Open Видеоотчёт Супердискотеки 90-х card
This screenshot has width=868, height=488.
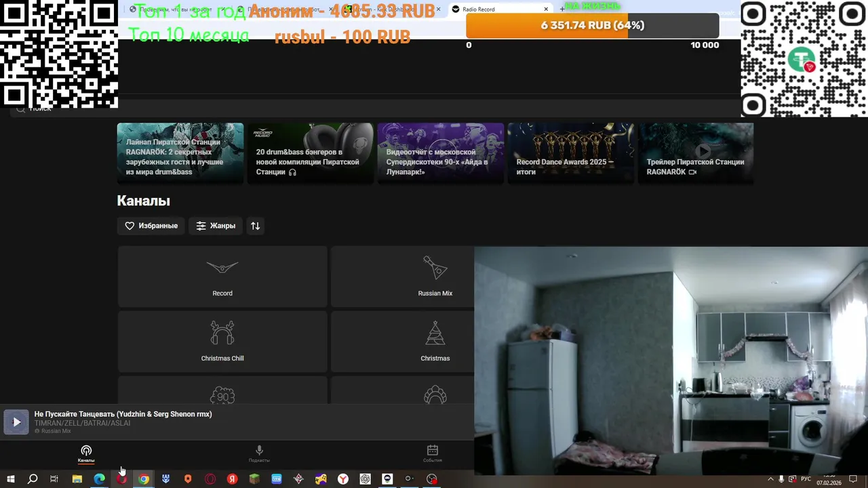click(x=441, y=153)
